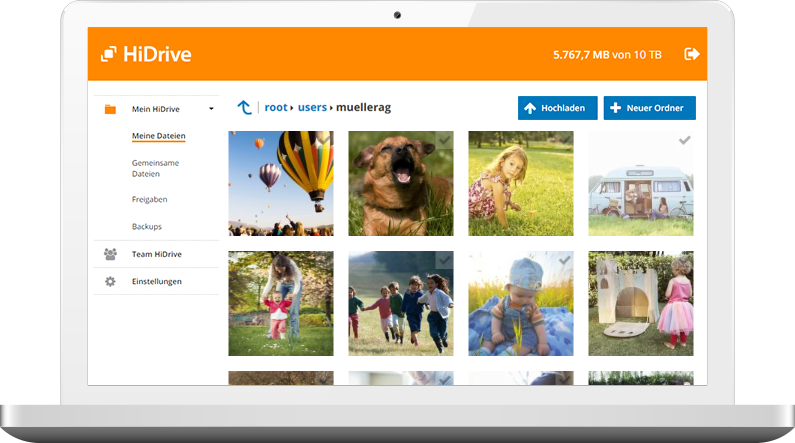
Task: Open the hot air balloons photo thumbnail
Action: (x=280, y=183)
